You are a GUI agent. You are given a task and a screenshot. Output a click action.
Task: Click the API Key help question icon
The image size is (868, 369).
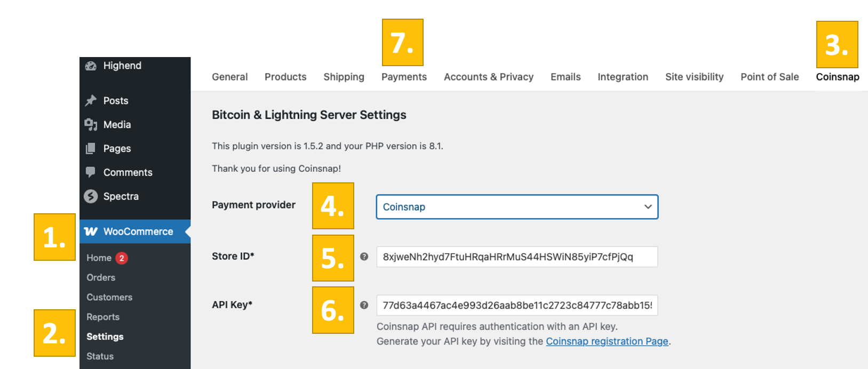[x=364, y=305]
